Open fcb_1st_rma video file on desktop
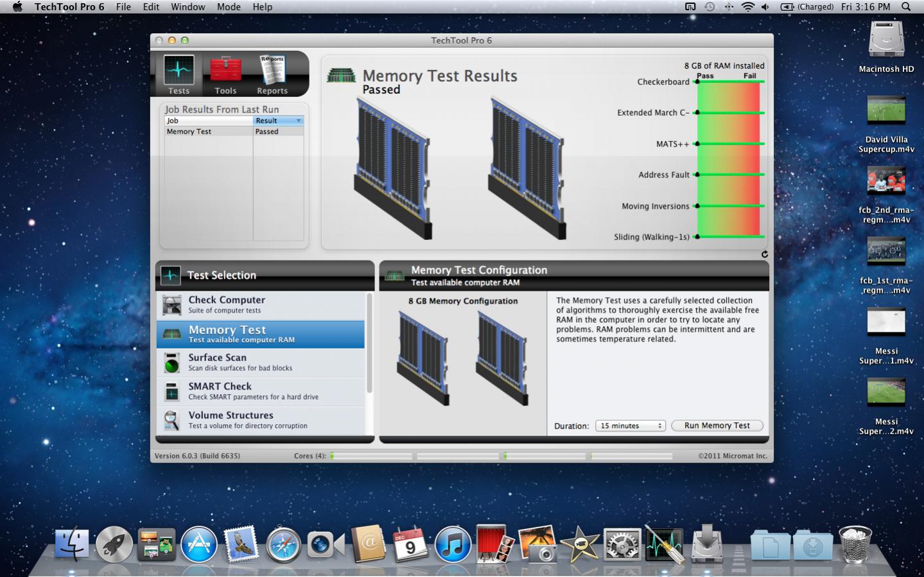 coord(886,266)
